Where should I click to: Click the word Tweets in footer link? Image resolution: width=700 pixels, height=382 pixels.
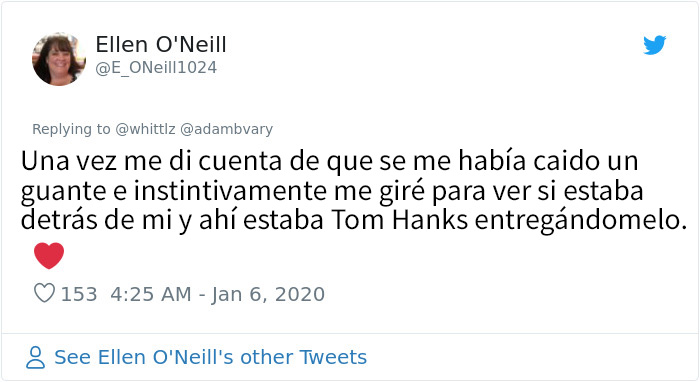[333, 357]
